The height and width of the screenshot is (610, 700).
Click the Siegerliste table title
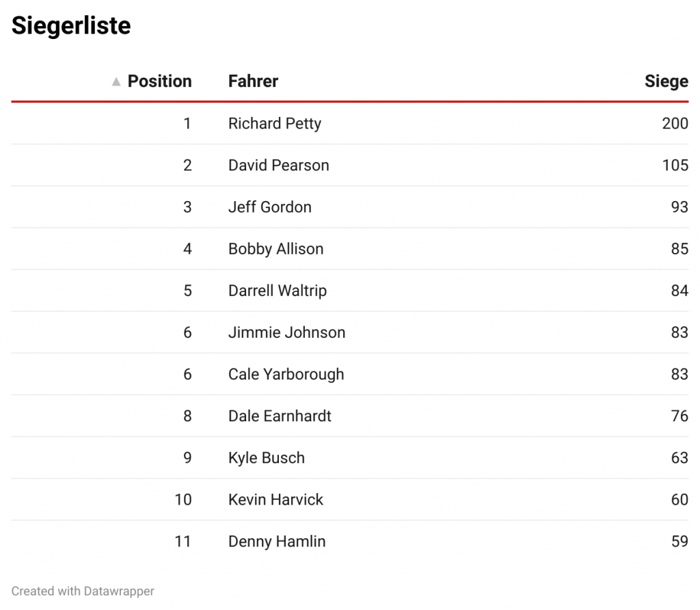coord(71,26)
